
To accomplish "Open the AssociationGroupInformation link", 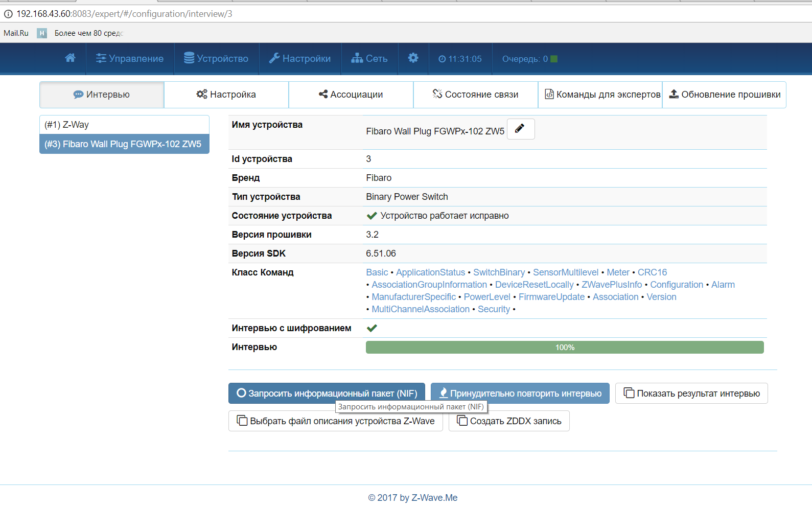I will click(x=429, y=285).
